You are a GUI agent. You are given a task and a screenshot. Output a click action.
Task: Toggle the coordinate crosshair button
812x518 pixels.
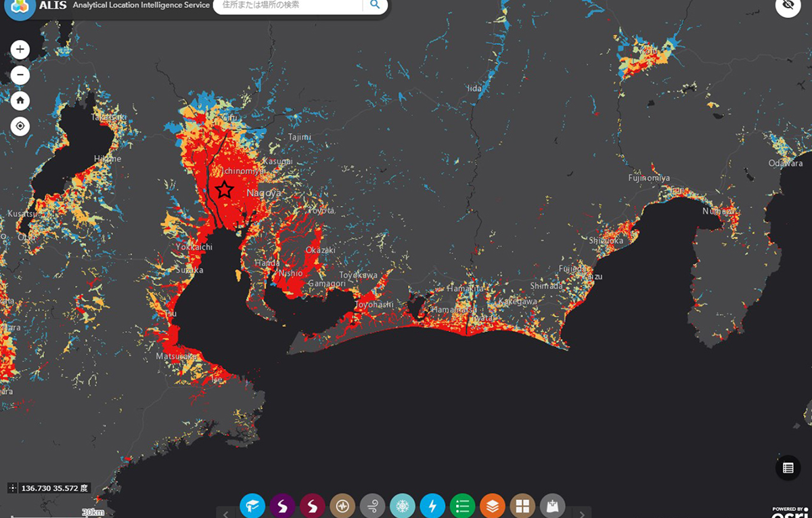(13, 488)
